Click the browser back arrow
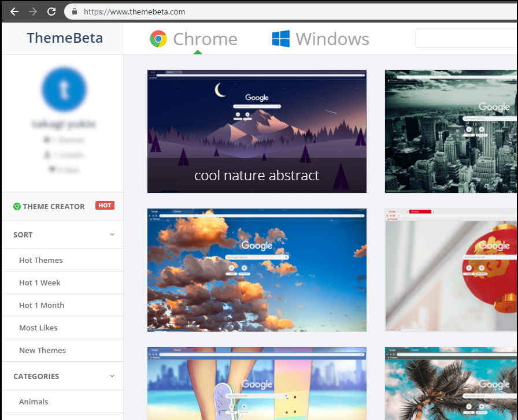This screenshot has width=518, height=420. click(14, 12)
